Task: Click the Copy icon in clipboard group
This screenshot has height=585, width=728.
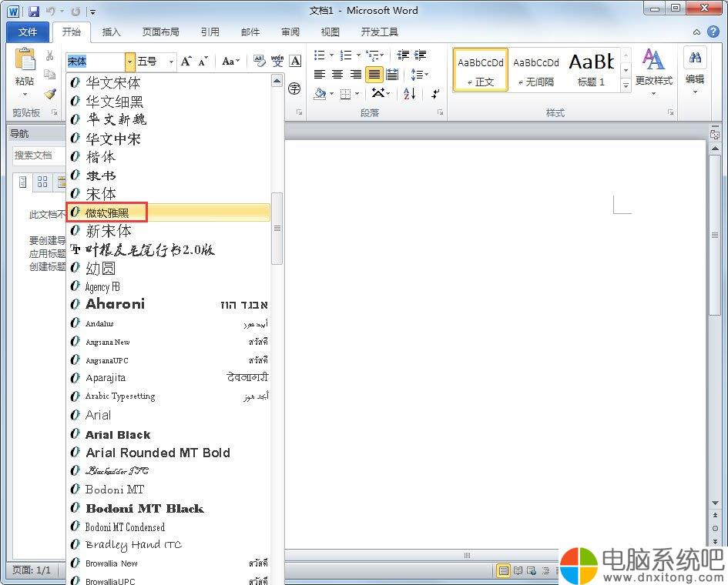Action: (49, 74)
